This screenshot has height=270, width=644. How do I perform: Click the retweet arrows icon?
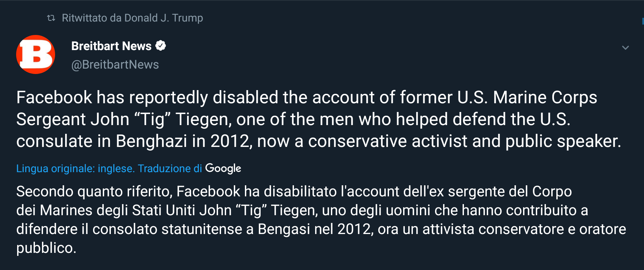pos(51,18)
